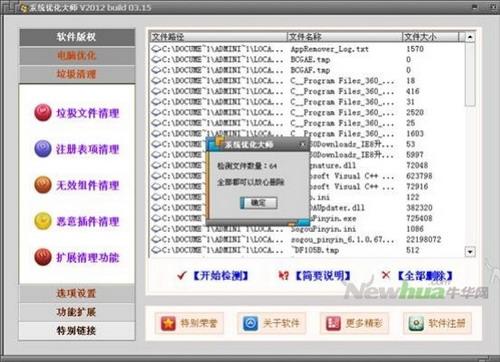Click the file size value 725408
This screenshot has height=362, width=500.
point(419,218)
